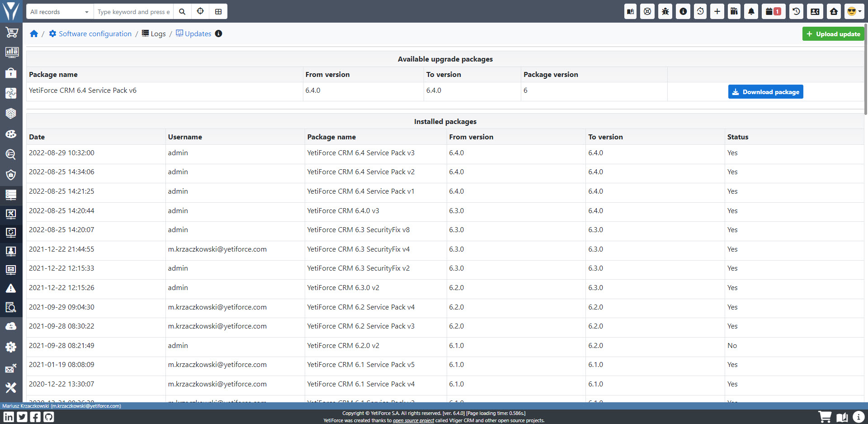Image resolution: width=868 pixels, height=424 pixels.
Task: Click the plus quick-create icon
Action: pos(717,11)
